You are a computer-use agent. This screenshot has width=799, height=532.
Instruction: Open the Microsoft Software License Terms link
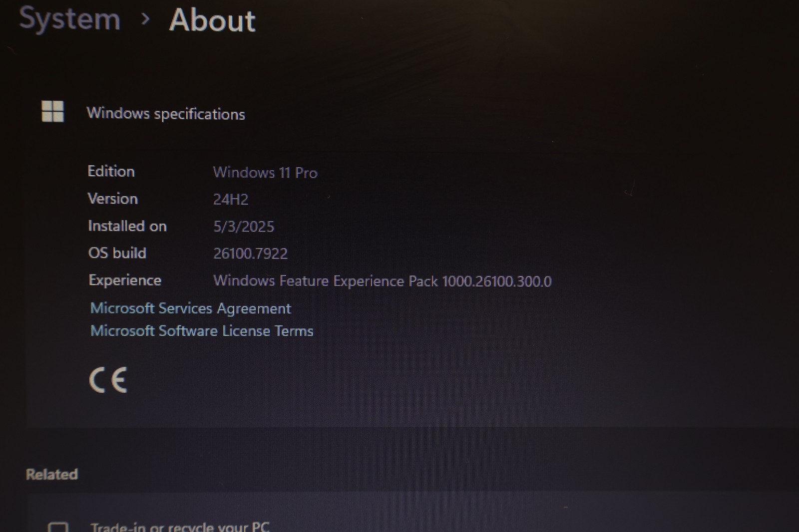pos(202,331)
